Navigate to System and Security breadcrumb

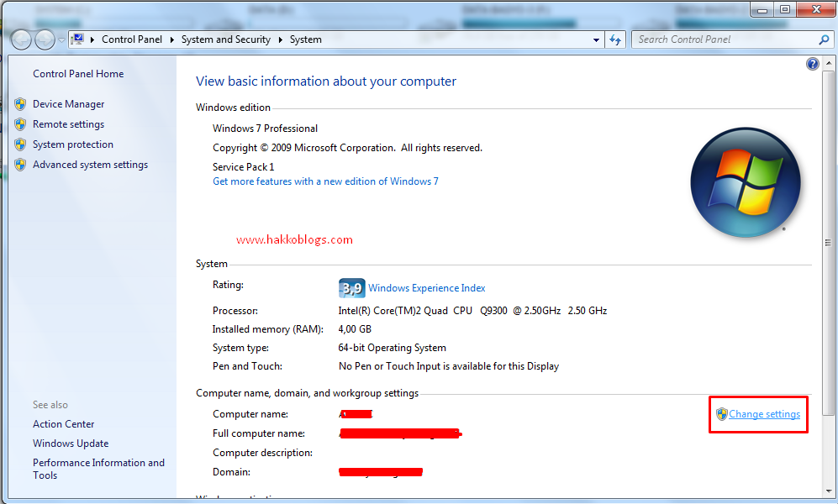(x=225, y=39)
